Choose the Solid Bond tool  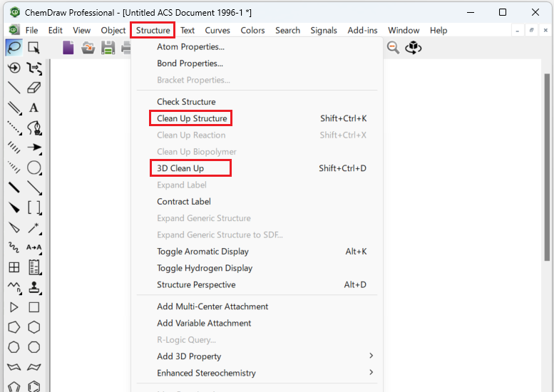pyautogui.click(x=14, y=88)
